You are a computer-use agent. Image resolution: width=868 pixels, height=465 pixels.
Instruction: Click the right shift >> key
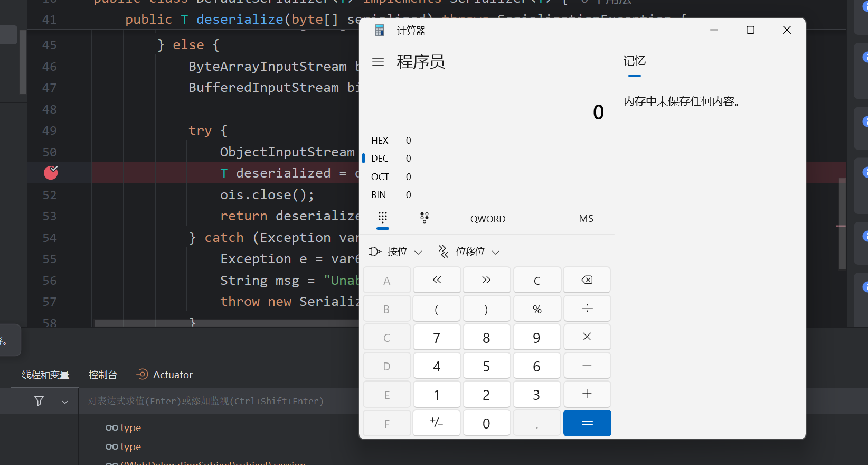click(486, 280)
